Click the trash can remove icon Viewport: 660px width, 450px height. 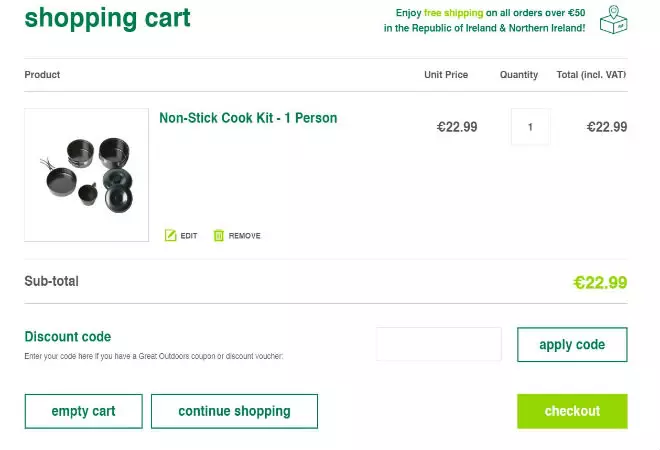click(219, 236)
